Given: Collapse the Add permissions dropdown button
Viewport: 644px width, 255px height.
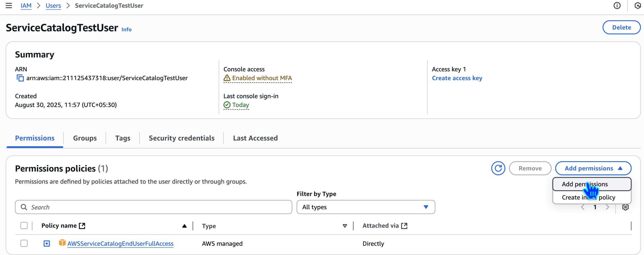Looking at the screenshot, I should [x=593, y=168].
